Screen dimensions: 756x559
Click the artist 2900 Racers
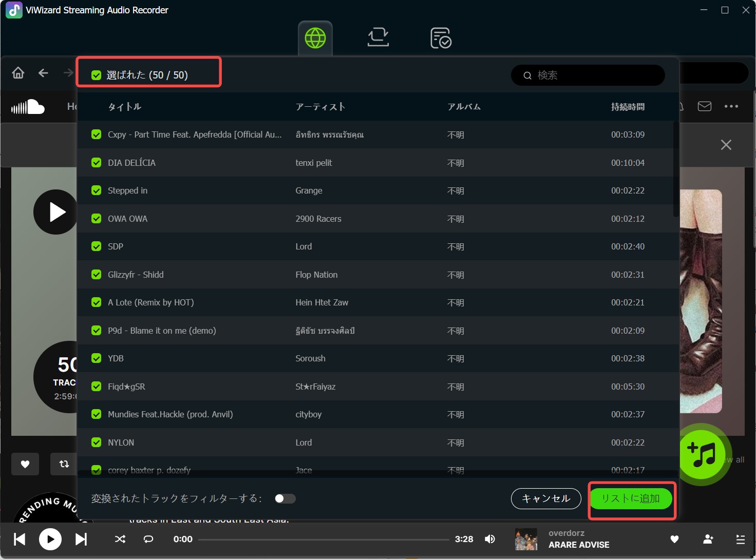[x=318, y=219]
